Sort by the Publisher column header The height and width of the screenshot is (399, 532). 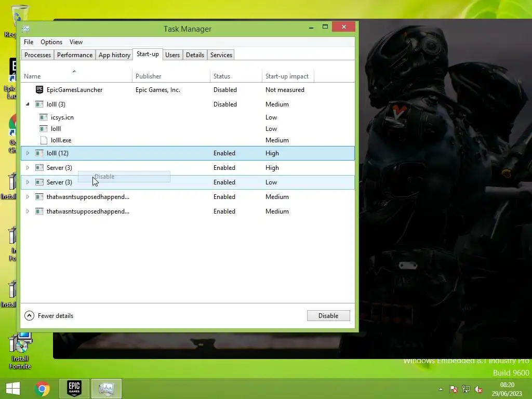pos(171,76)
